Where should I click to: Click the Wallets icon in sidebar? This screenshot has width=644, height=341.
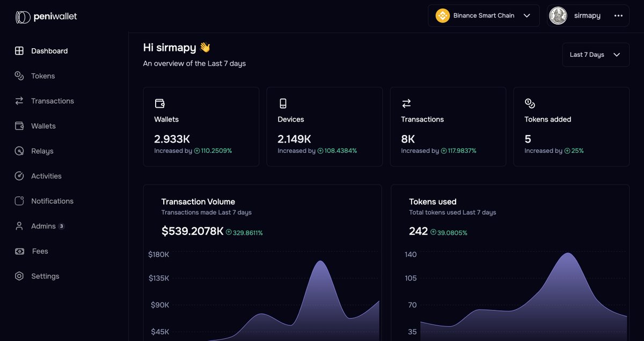pyautogui.click(x=19, y=126)
